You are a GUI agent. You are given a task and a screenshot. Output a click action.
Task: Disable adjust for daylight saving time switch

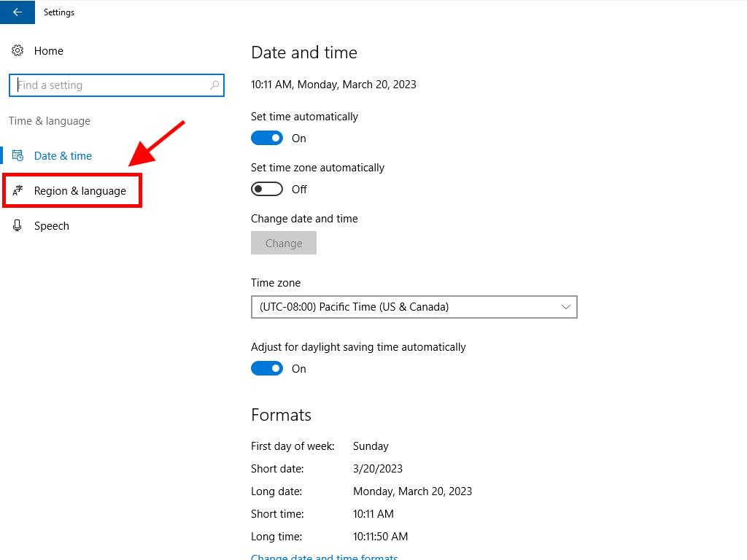pyautogui.click(x=267, y=368)
